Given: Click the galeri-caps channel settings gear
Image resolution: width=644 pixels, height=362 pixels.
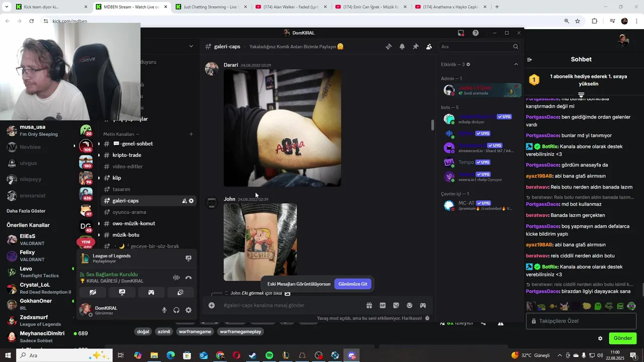Looking at the screenshot, I should 191,201.
